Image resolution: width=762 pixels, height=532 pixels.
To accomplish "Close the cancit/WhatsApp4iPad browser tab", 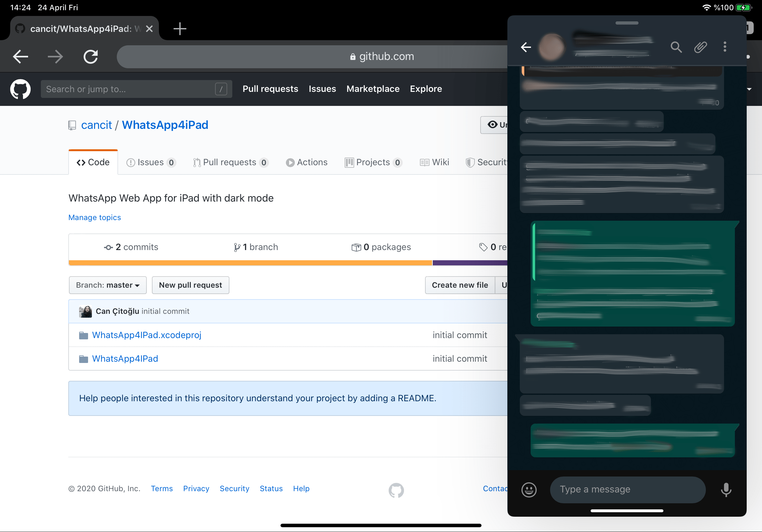I will [x=149, y=29].
